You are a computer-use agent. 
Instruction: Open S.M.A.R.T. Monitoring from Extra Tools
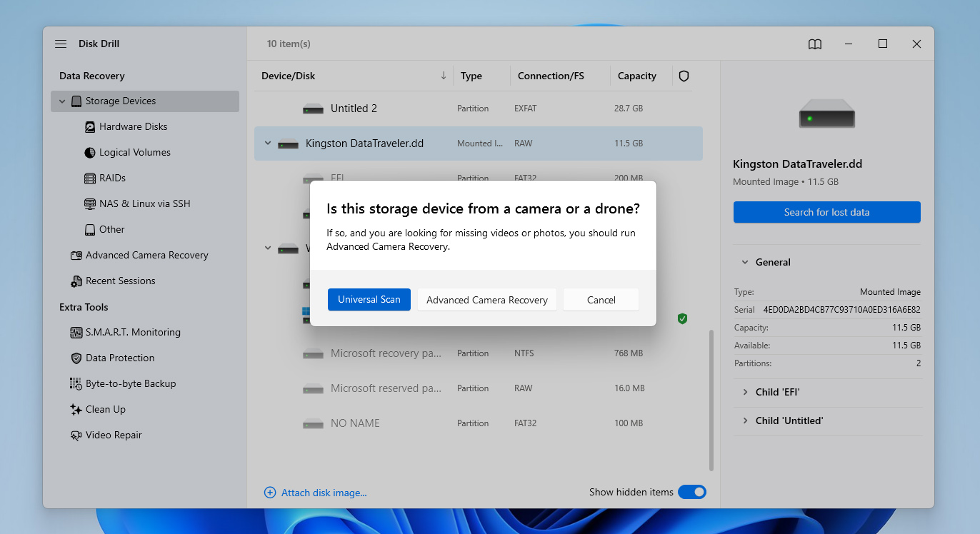[x=133, y=332]
